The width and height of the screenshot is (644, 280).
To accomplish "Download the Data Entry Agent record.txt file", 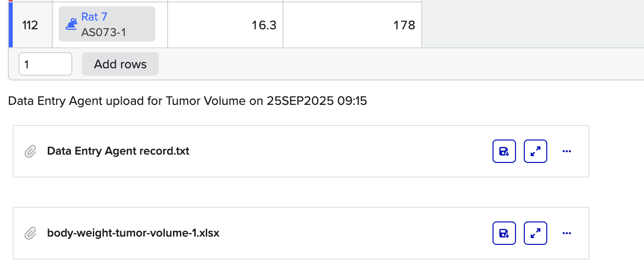I will click(x=504, y=151).
